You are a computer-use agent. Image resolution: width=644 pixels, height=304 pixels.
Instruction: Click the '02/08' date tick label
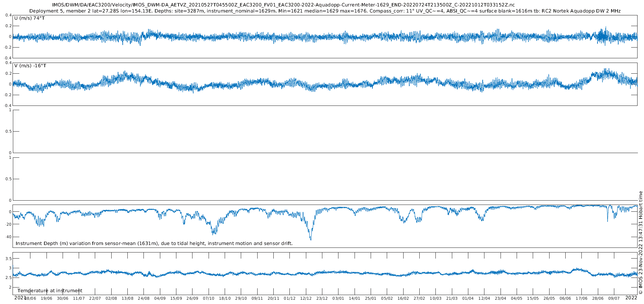[111, 298]
